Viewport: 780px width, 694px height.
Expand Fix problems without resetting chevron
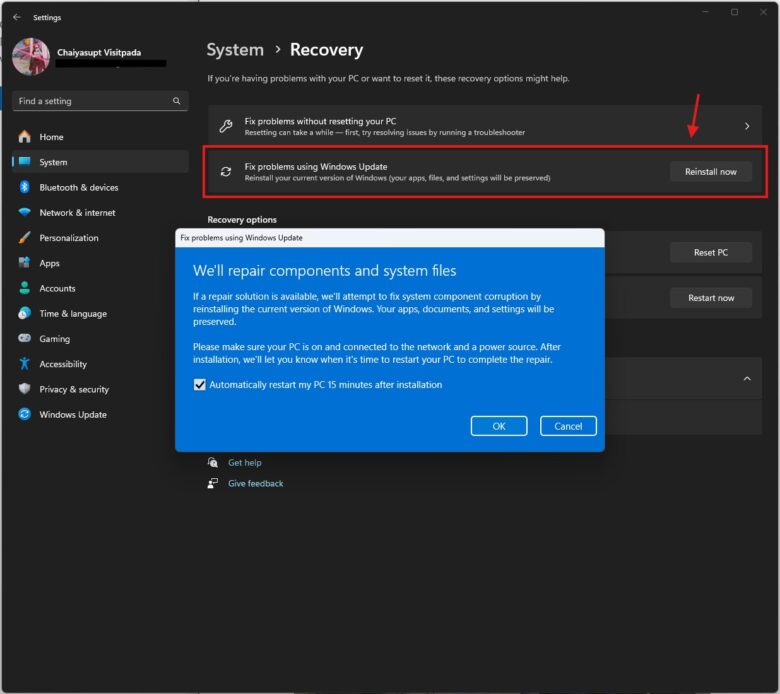[x=746, y=126]
